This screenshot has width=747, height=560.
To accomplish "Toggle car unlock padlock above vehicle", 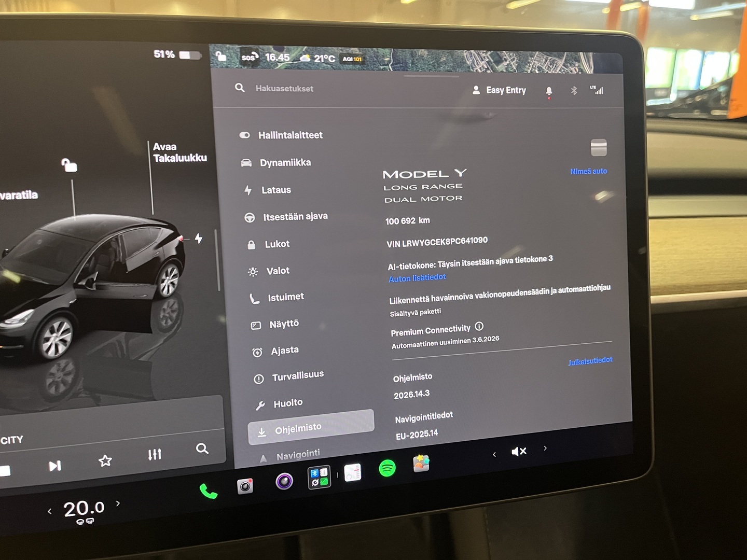I will [x=69, y=165].
